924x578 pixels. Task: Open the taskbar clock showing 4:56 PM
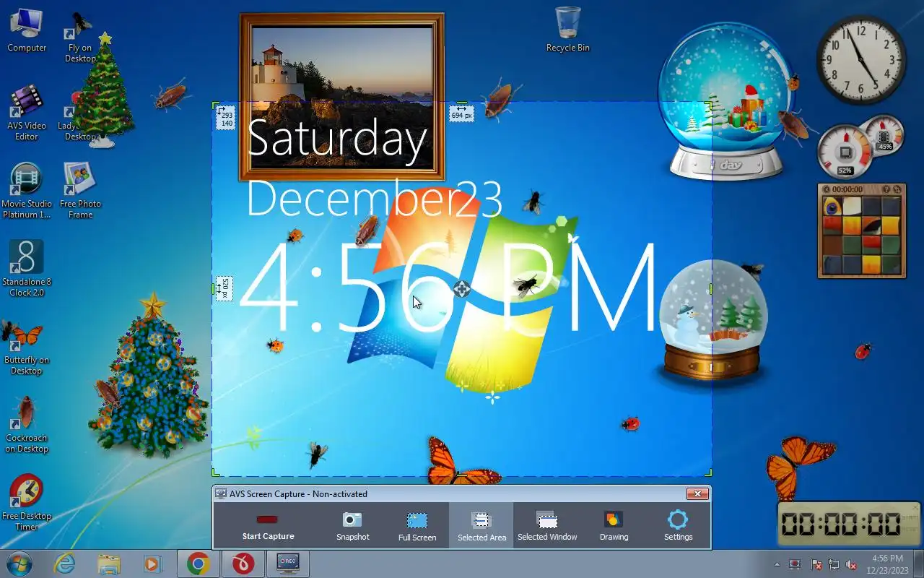click(888, 564)
